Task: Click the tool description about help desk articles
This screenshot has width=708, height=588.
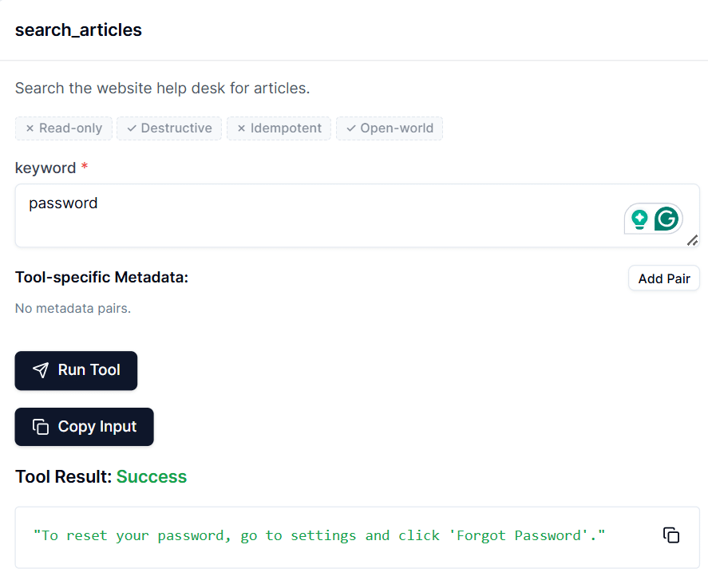Action: tap(162, 88)
